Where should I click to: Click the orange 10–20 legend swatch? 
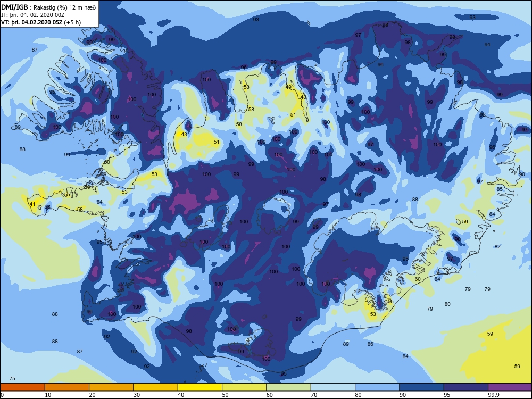click(x=67, y=387)
